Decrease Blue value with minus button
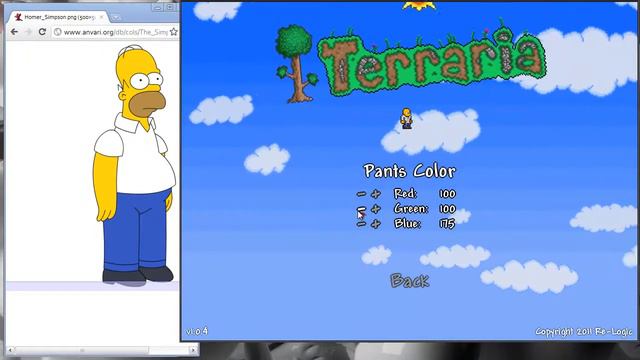640x360 pixels. coord(361,224)
